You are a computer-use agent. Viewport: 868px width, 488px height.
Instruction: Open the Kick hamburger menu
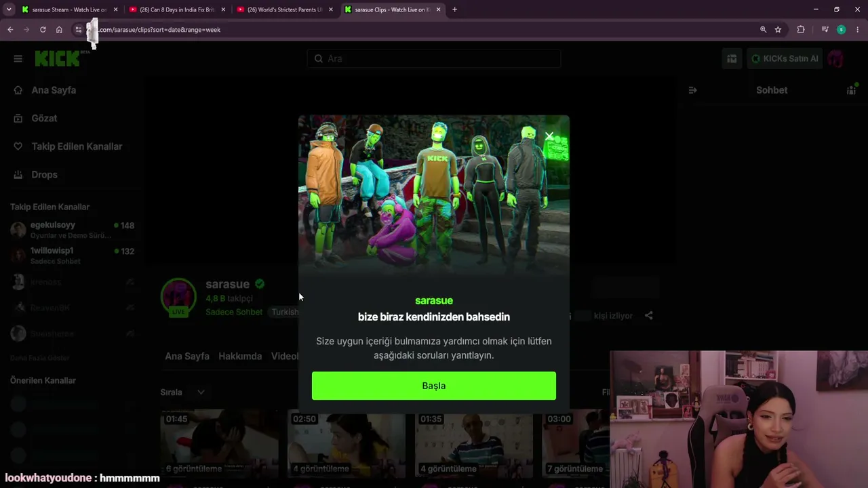click(x=18, y=59)
